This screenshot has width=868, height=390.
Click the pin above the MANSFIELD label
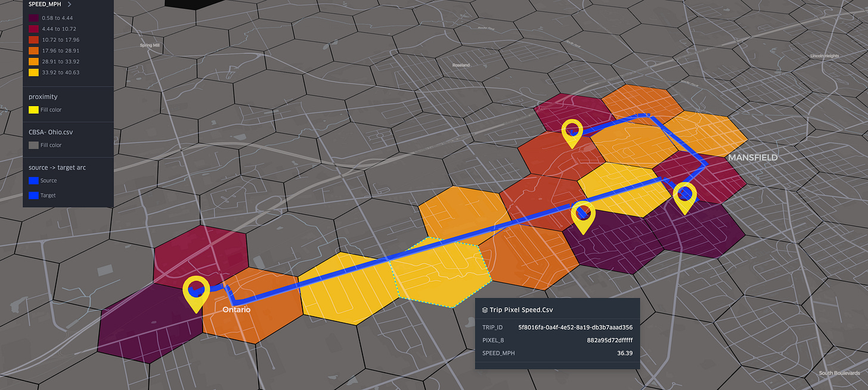click(x=685, y=199)
